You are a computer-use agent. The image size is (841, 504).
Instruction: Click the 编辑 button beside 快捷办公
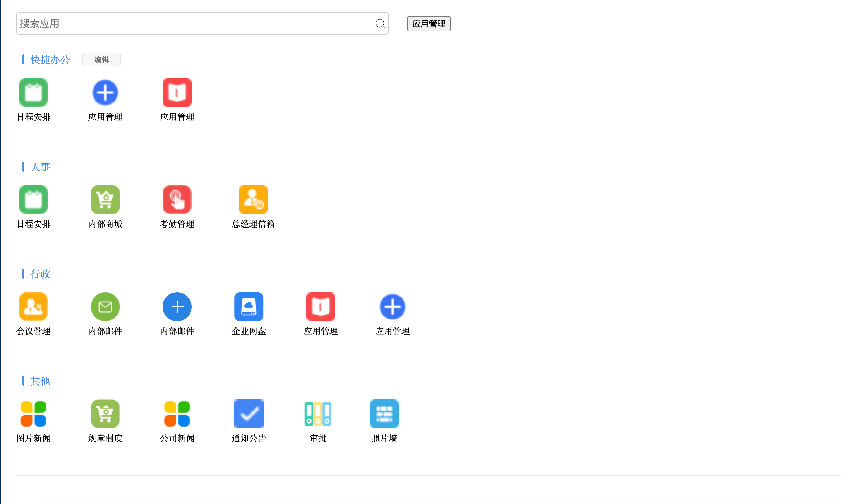pos(101,60)
